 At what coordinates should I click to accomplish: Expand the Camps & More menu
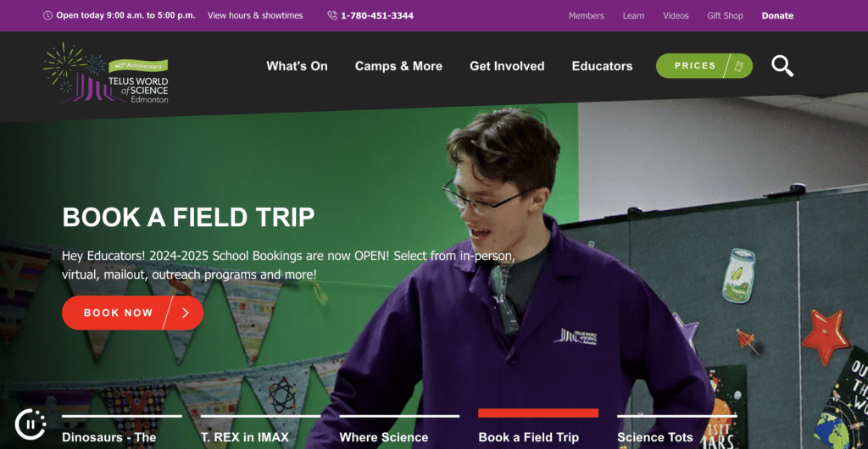pyautogui.click(x=398, y=66)
